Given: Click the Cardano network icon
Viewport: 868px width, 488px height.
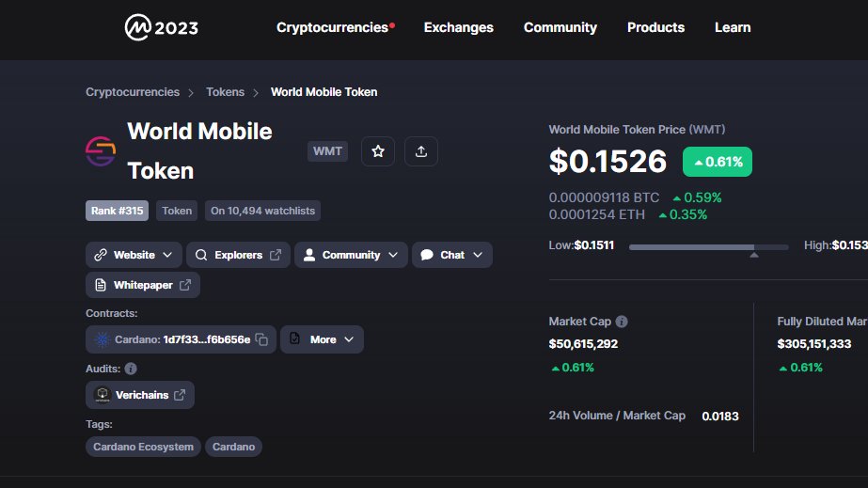Looking at the screenshot, I should pos(102,339).
